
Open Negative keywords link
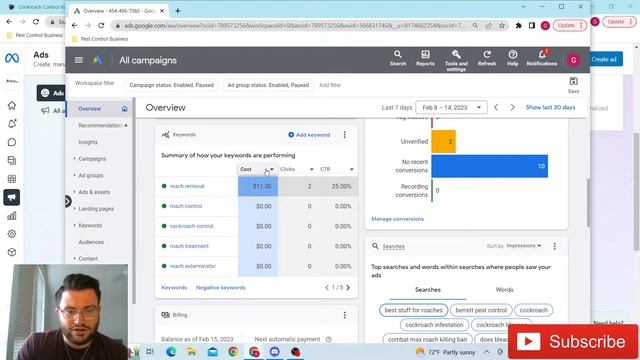click(220, 287)
